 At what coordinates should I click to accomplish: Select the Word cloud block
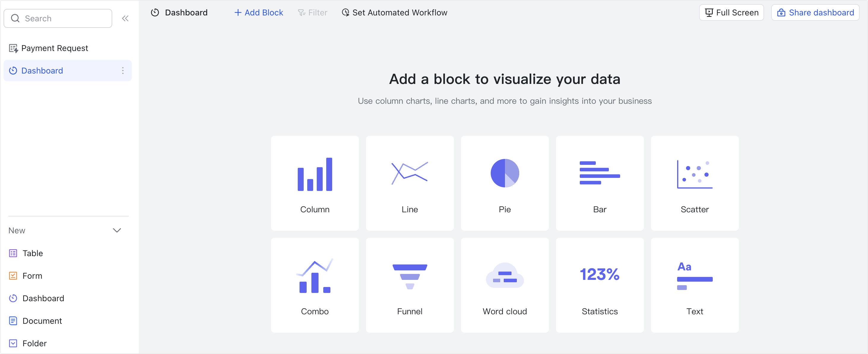click(505, 285)
